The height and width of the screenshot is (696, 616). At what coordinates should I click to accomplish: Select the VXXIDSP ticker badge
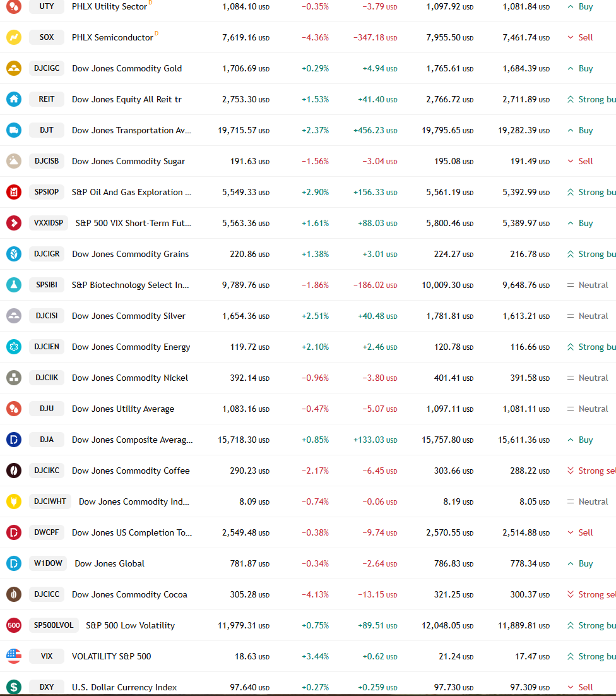pos(49,223)
